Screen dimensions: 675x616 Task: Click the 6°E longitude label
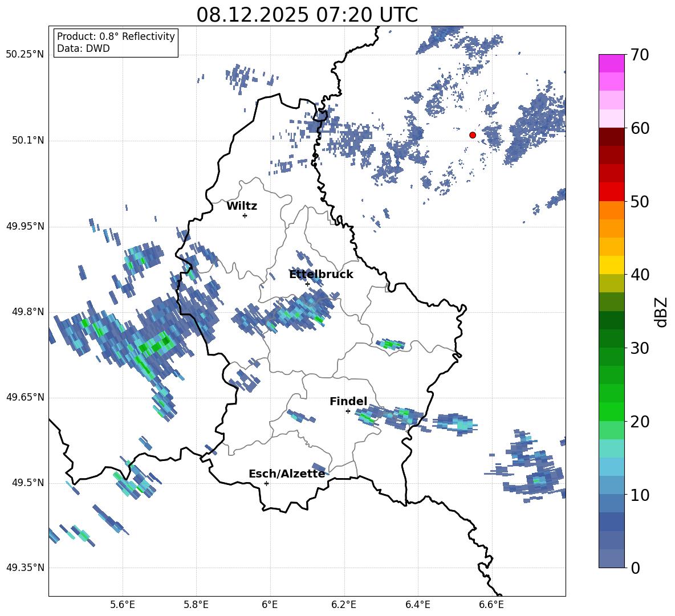pos(270,605)
